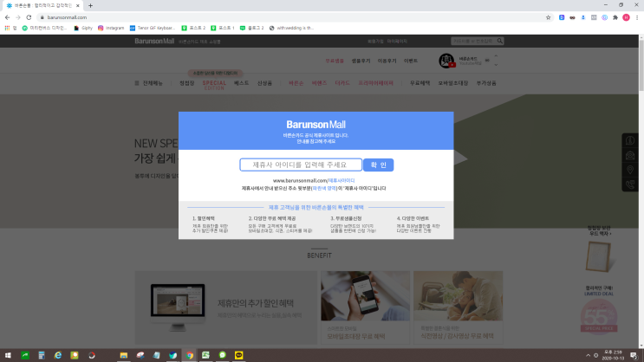This screenshot has width=644, height=362.
Task: Select the 신상품 navigation tab
Action: (265, 83)
